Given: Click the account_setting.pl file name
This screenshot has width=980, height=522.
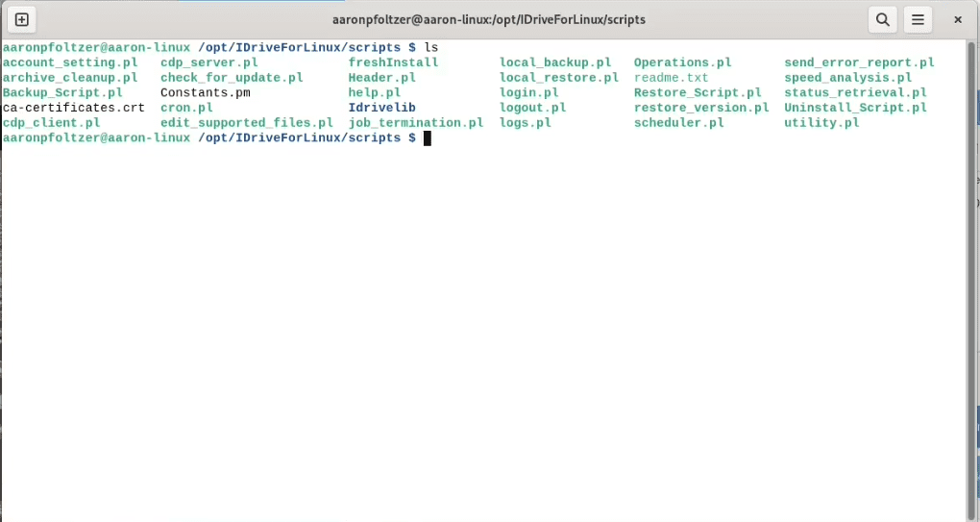Looking at the screenshot, I should click(x=70, y=62).
